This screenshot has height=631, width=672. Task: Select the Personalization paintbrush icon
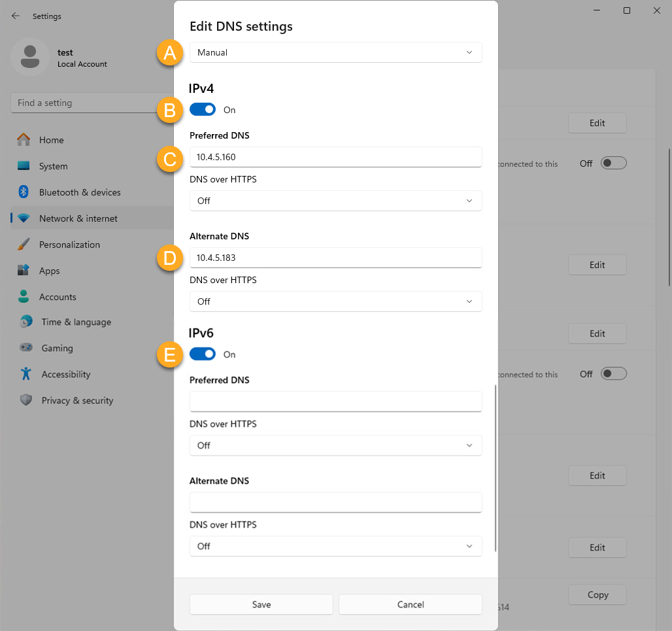click(24, 245)
